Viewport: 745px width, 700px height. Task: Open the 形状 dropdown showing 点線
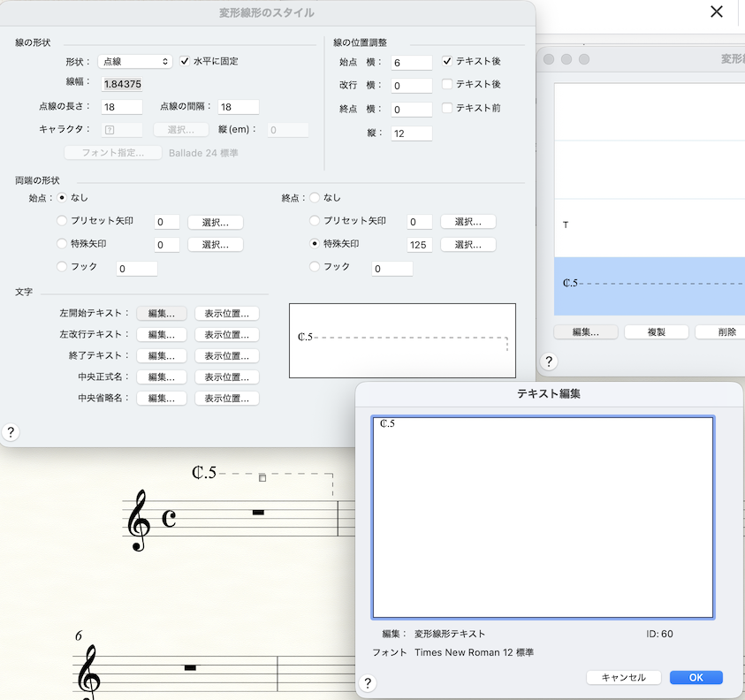pos(134,61)
